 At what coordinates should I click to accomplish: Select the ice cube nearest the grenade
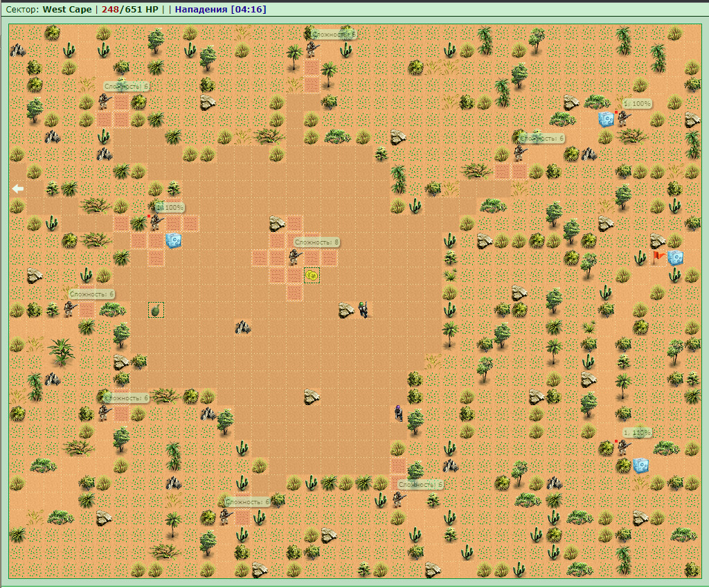pos(172,240)
